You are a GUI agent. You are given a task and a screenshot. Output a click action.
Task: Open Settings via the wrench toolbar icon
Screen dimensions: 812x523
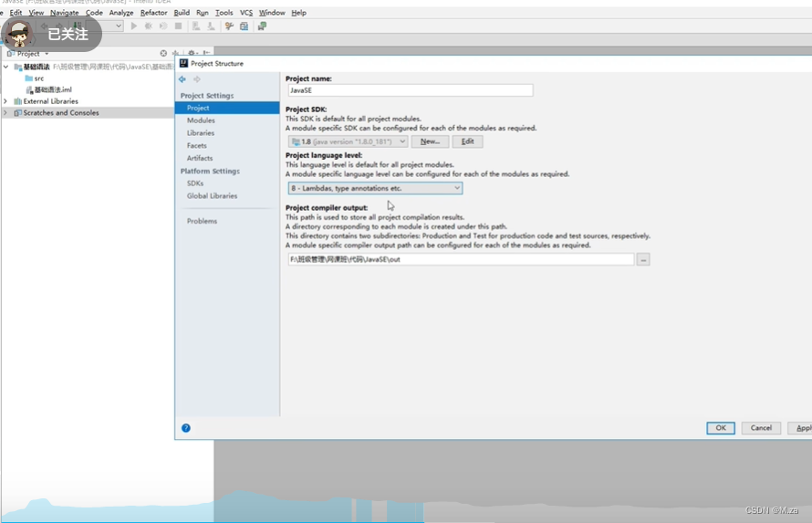click(x=229, y=26)
